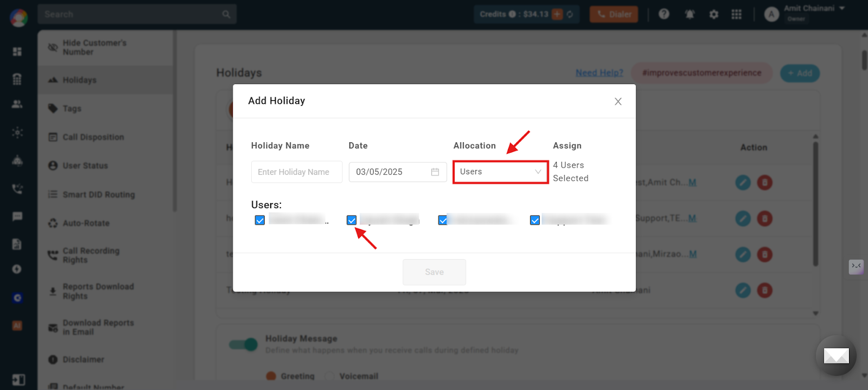
Task: Uncheck the third user checkbox under Users
Action: point(443,220)
